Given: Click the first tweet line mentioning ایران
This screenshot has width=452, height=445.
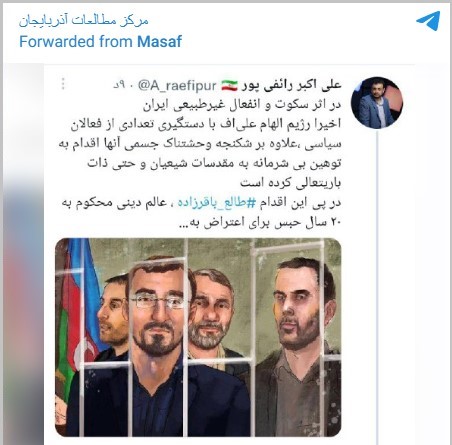Looking at the screenshot, I should click(242, 105).
